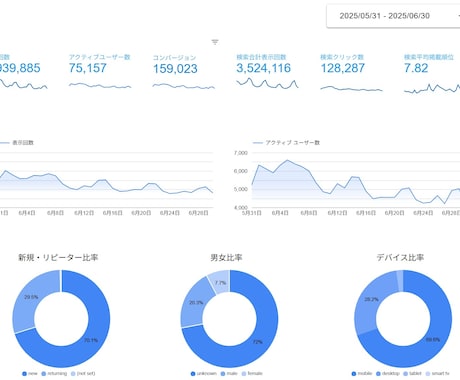
Task: Click the smart tv legend entry
Action: tap(438, 374)
